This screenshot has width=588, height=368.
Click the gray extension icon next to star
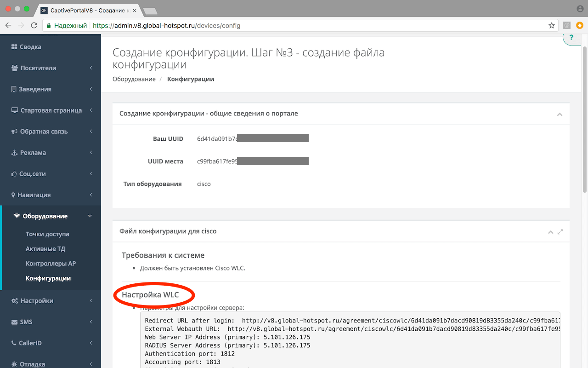(x=567, y=26)
